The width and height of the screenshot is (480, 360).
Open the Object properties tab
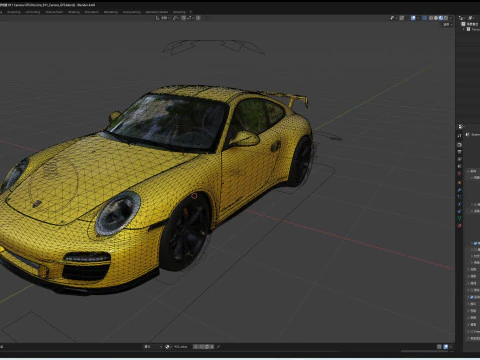click(459, 182)
